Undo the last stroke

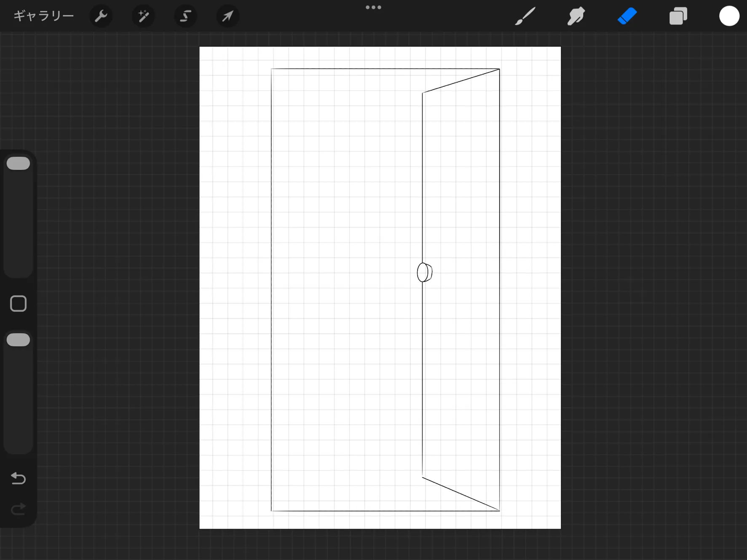pos(18,478)
